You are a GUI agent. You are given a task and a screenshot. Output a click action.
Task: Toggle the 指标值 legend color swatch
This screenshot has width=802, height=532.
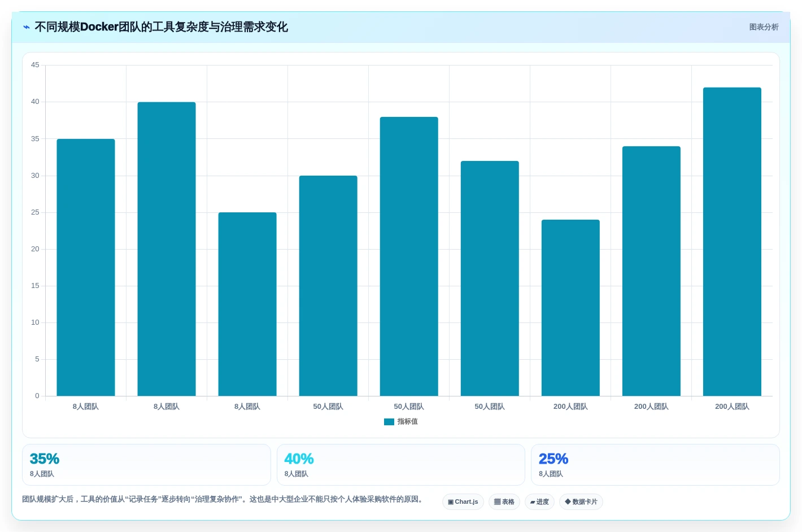[x=389, y=422]
